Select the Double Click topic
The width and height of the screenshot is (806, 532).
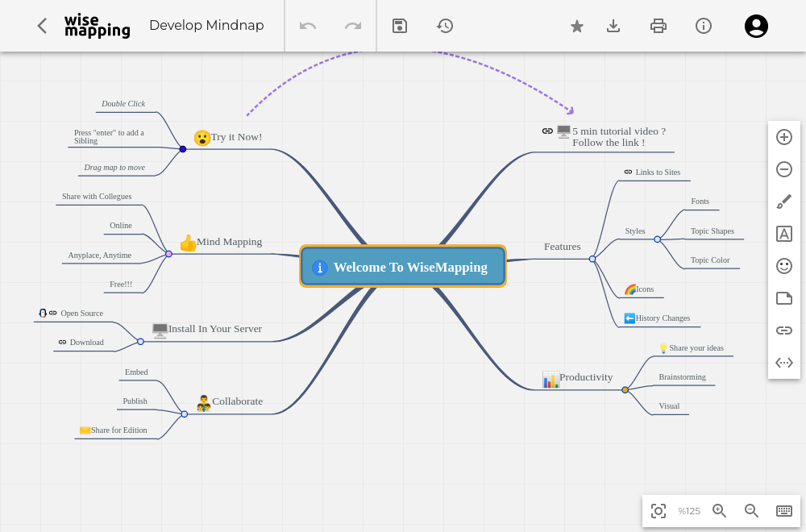click(123, 104)
